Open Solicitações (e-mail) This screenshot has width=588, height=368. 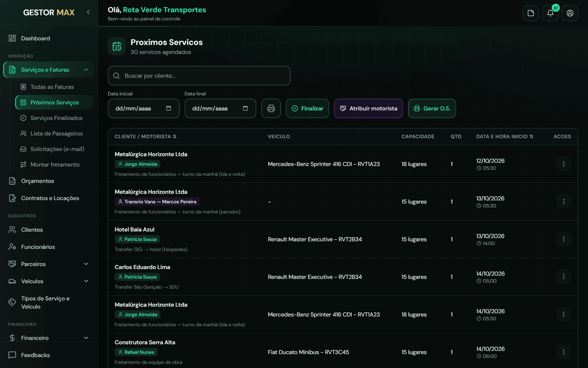[x=54, y=149]
